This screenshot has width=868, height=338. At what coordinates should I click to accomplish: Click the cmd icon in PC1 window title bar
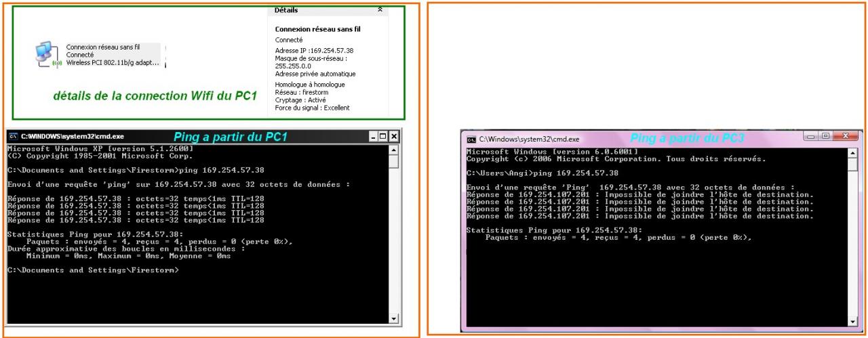coord(13,136)
